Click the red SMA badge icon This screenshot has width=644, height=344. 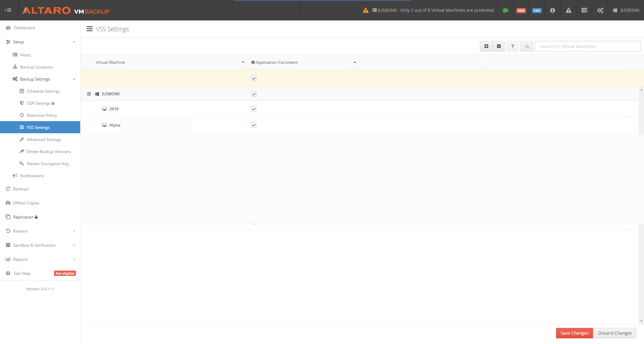click(521, 10)
